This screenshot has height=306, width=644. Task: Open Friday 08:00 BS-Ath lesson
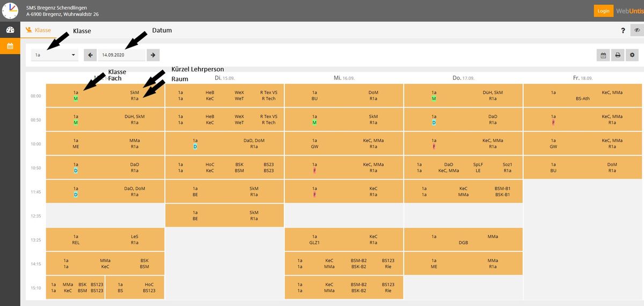click(582, 95)
